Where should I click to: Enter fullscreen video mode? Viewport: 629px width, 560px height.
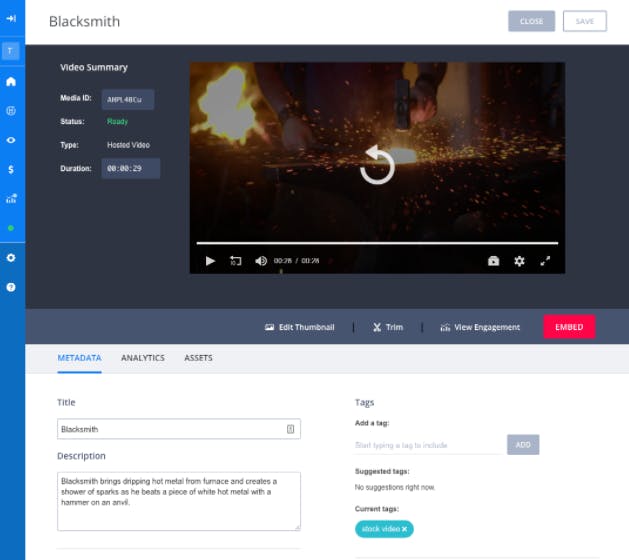(545, 261)
